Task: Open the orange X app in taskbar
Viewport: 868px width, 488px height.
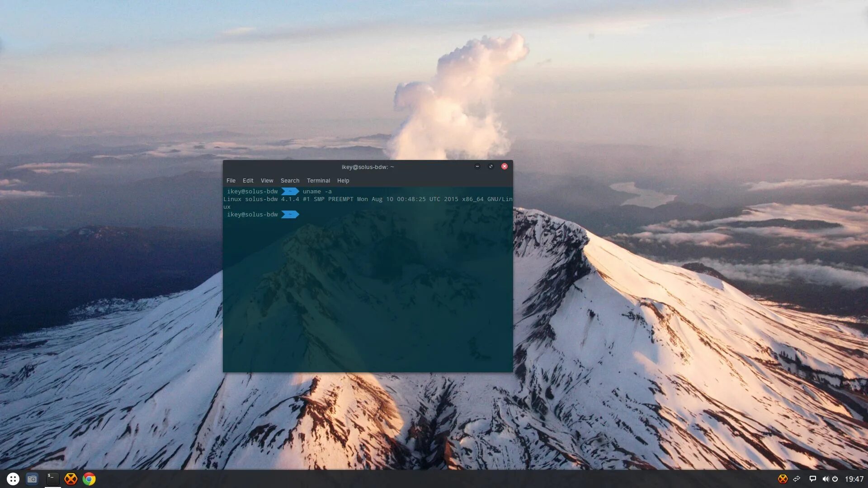Action: [71, 479]
